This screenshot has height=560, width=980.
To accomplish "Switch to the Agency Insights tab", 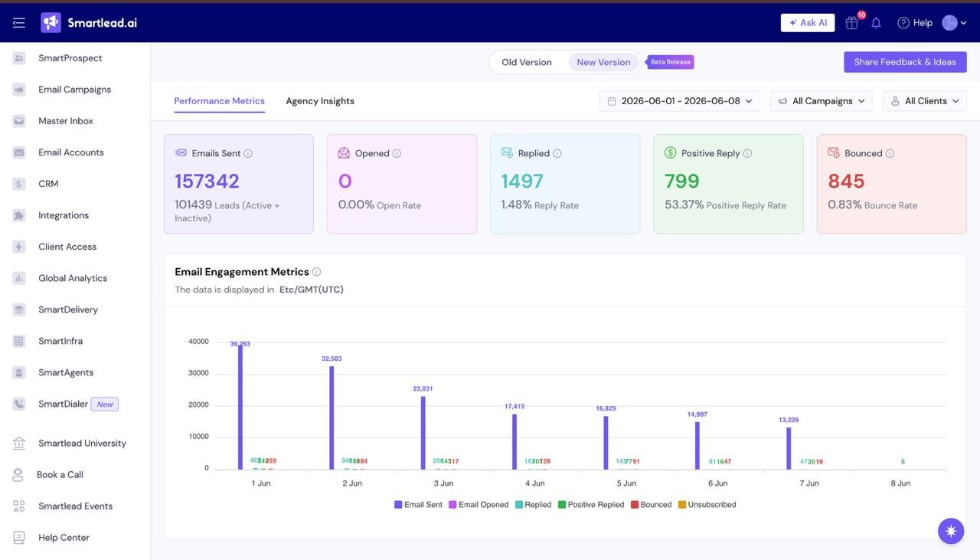I will click(x=320, y=101).
